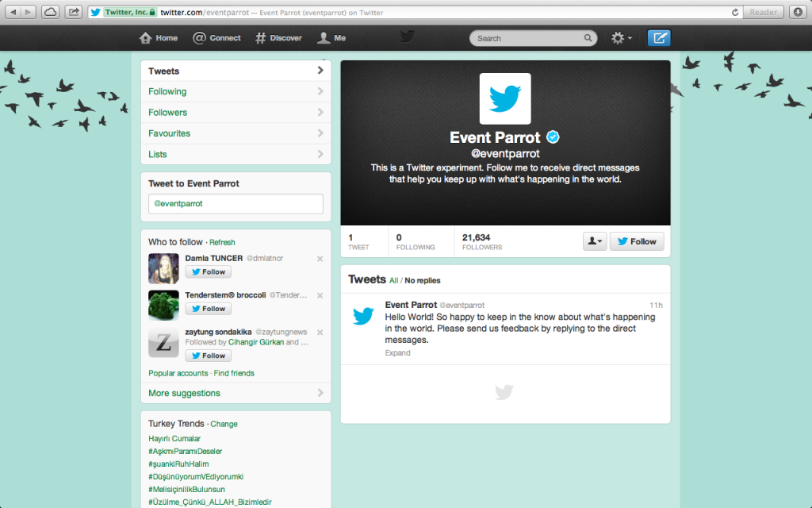This screenshot has height=508, width=812.
Task: Expand More suggestions
Action: coord(183,392)
